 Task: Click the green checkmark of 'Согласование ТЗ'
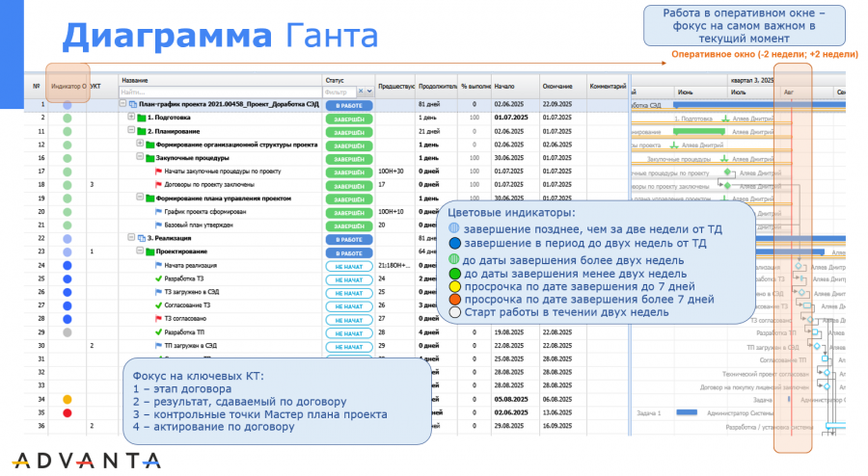[158, 304]
